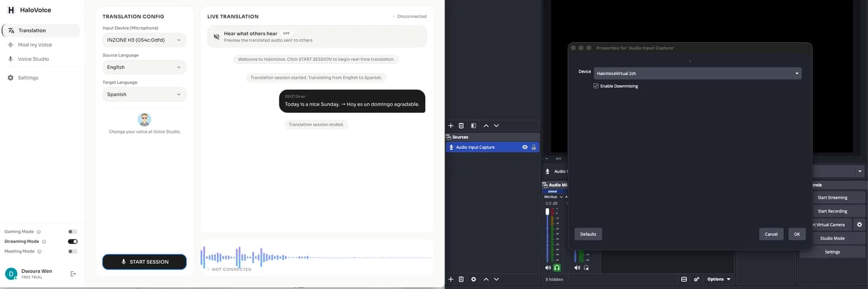The image size is (868, 289).
Task: Click Studio Mode in OBS Controls
Action: (832, 238)
